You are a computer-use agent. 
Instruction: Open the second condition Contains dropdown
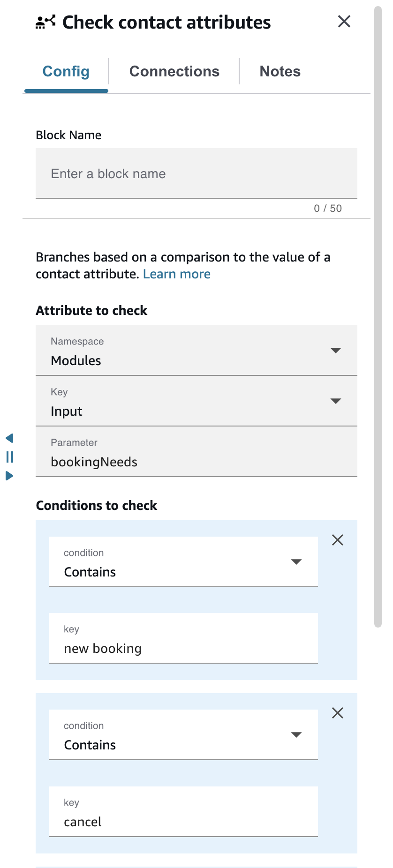pos(183,735)
